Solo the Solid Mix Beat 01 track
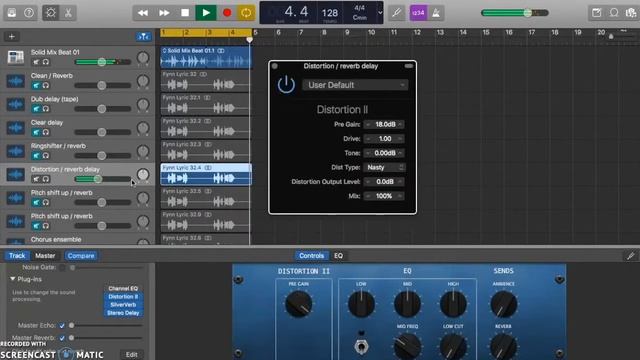 tap(46, 62)
